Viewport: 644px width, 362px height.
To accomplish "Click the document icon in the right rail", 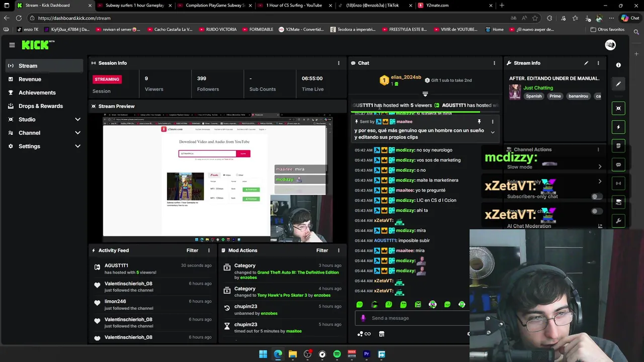I will tap(618, 146).
